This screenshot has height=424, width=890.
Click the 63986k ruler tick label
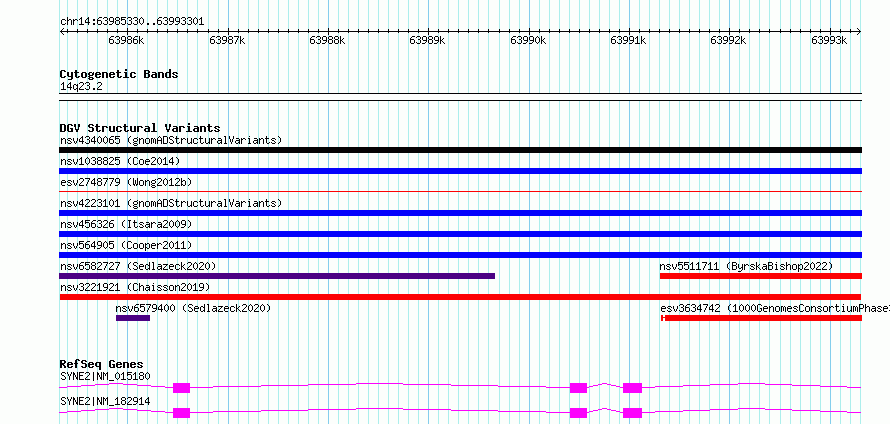tap(127, 40)
